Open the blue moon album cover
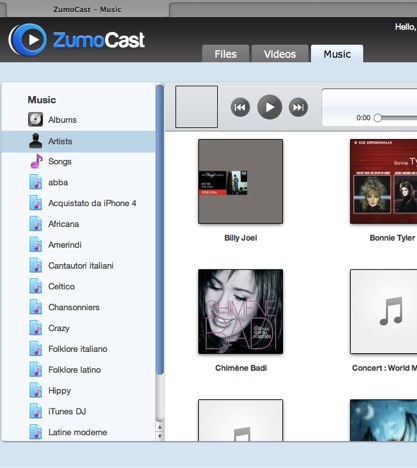The height and width of the screenshot is (468, 417). click(x=383, y=420)
